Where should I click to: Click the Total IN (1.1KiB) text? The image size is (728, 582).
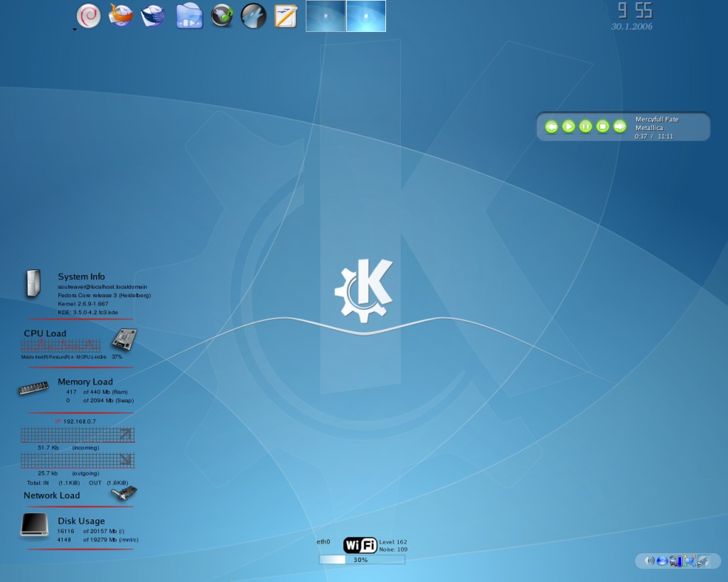[53, 483]
